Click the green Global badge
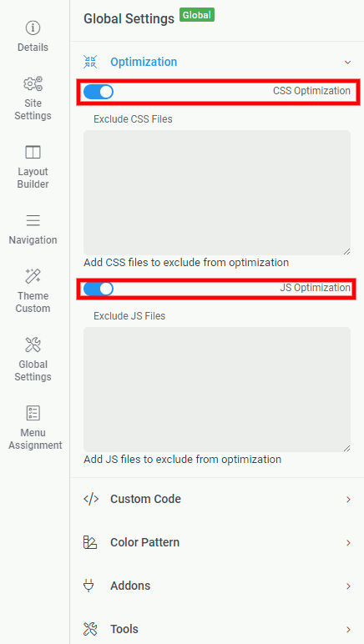Image resolution: width=364 pixels, height=644 pixels. point(197,15)
